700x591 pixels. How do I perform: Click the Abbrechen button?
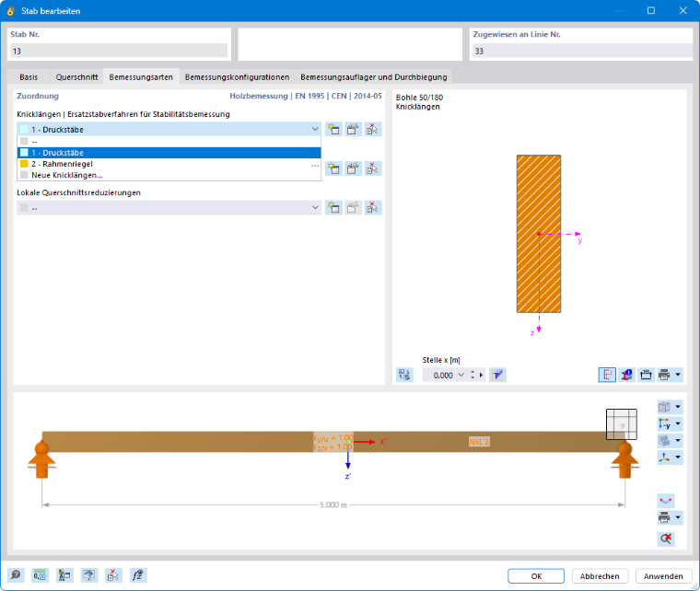click(x=600, y=576)
